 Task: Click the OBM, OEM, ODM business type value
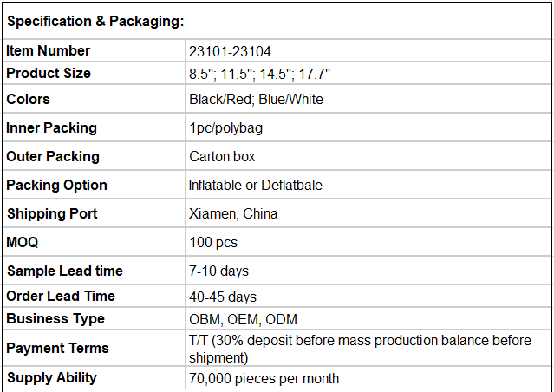[x=243, y=319]
